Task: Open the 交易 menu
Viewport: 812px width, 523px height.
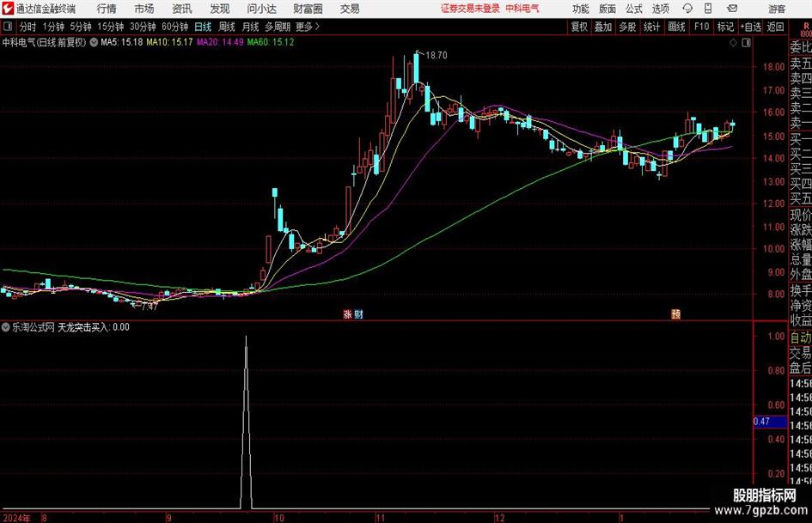Action: click(350, 9)
